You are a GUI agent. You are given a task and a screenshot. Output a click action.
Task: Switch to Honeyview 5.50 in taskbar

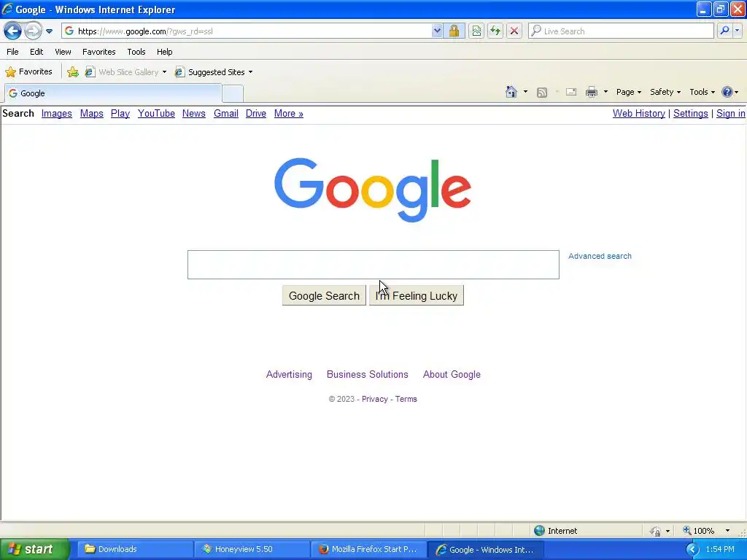coord(252,549)
